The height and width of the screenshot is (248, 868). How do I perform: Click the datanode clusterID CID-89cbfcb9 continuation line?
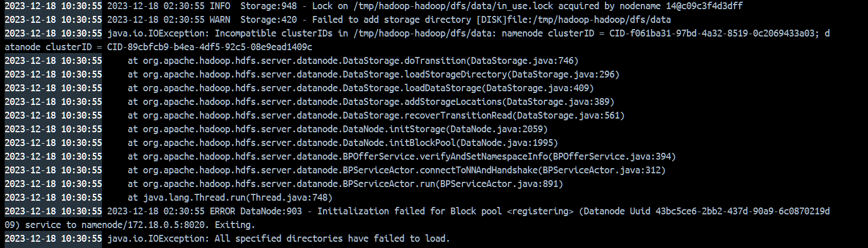click(x=158, y=47)
